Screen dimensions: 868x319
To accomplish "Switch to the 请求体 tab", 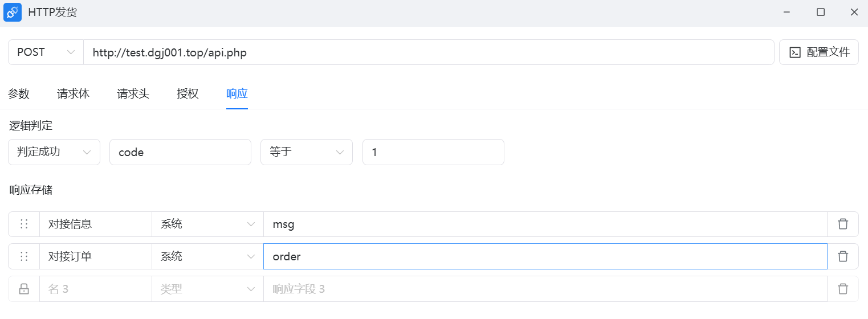I will click(x=74, y=94).
